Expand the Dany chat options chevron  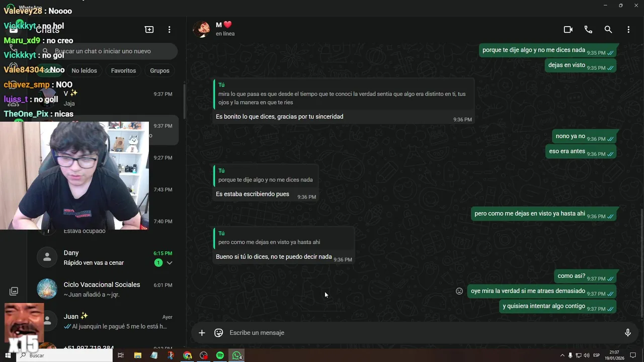point(170,263)
